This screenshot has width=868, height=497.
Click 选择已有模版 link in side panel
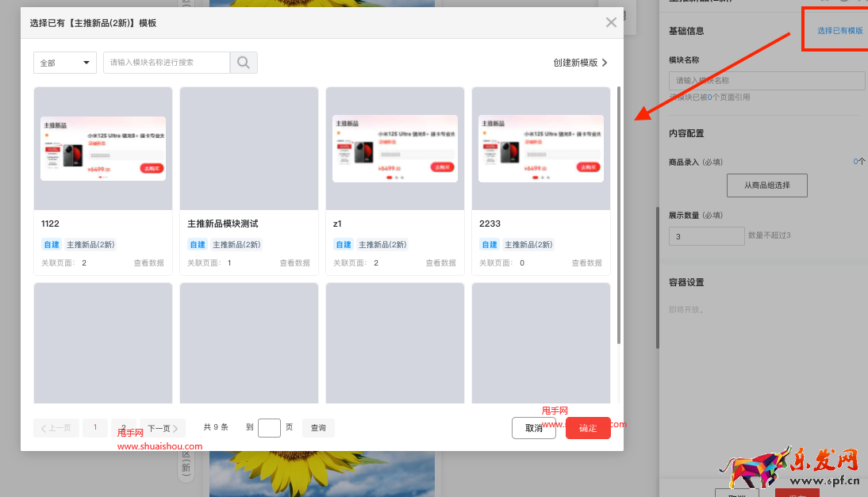[839, 31]
